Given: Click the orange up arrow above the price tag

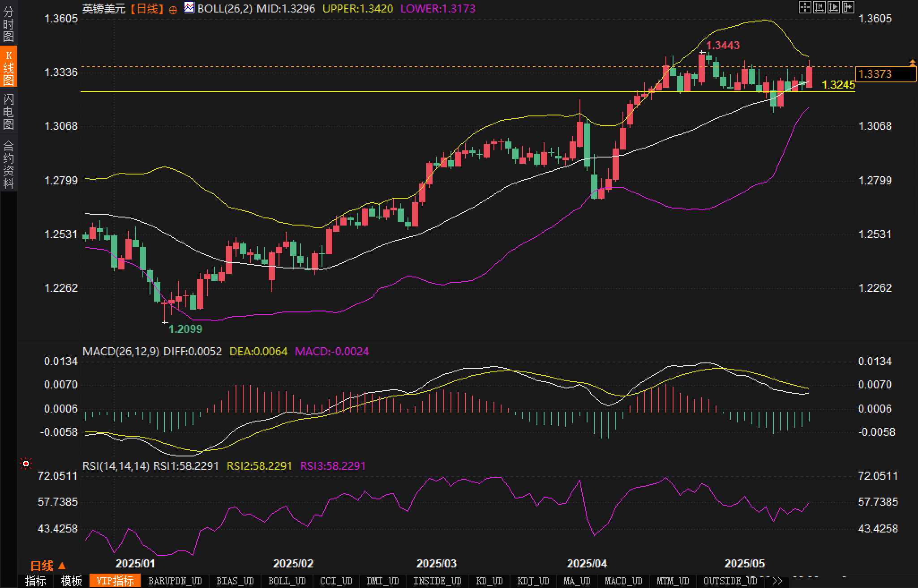Looking at the screenshot, I should pyautogui.click(x=912, y=63).
